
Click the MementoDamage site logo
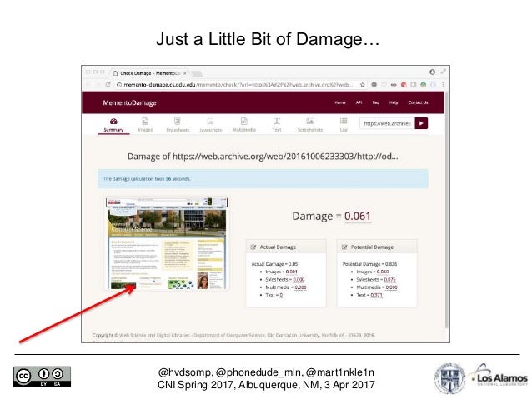[129, 102]
